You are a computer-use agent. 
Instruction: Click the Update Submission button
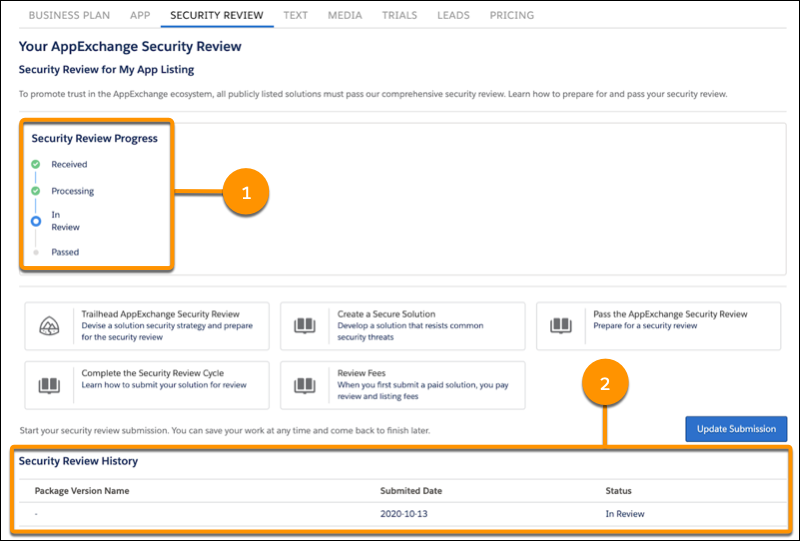736,429
